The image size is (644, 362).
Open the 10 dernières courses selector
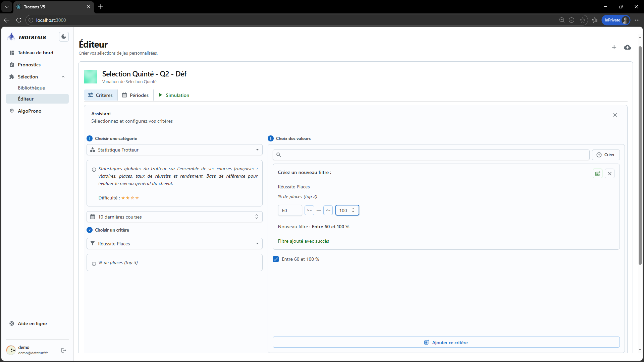tap(174, 217)
